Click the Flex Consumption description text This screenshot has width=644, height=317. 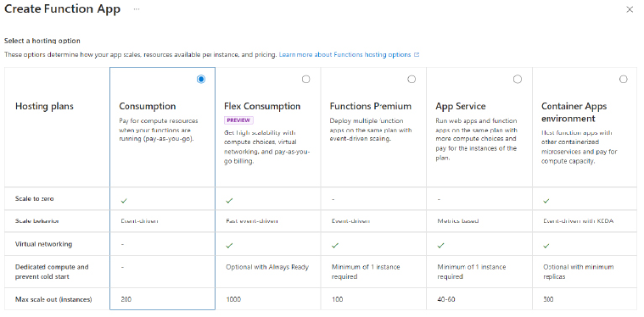(266, 147)
